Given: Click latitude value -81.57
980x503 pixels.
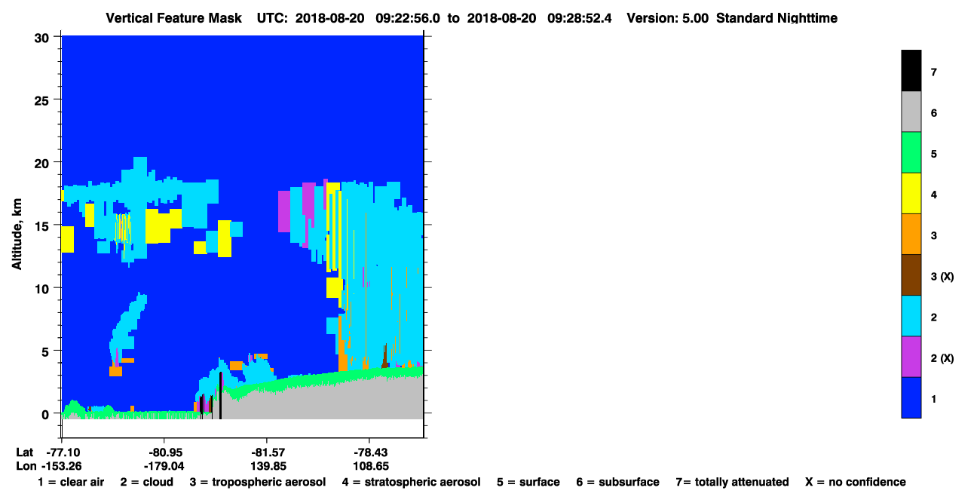Looking at the screenshot, I should 267,452.
